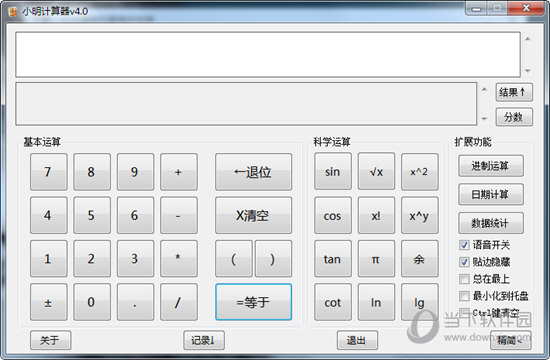Open the 关于 about dialog
550x360 pixels.
(x=51, y=340)
